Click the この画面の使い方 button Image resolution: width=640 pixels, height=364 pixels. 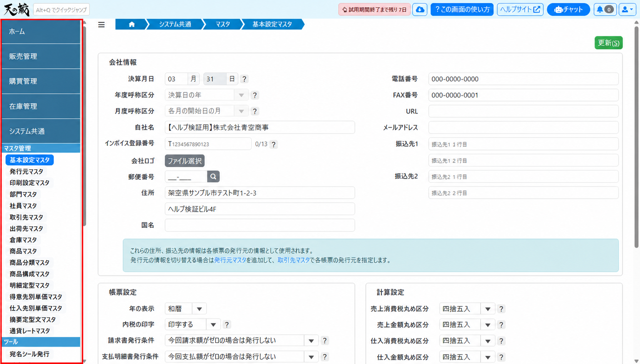462,10
